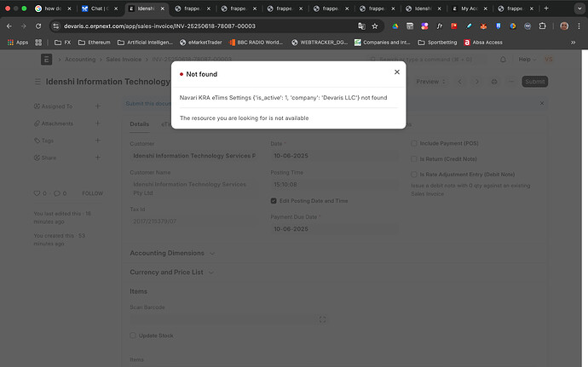Open the Companies and Int... bookmark
The height and width of the screenshot is (367, 588).
(382, 43)
